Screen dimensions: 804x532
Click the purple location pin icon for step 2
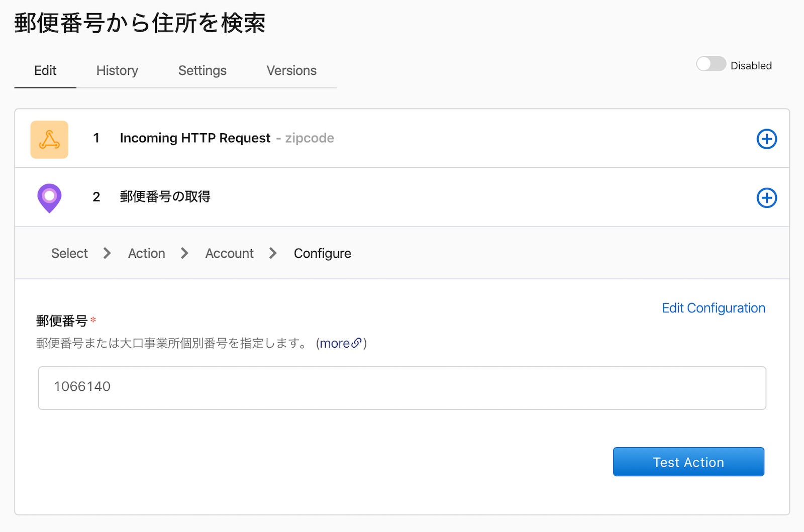point(49,197)
